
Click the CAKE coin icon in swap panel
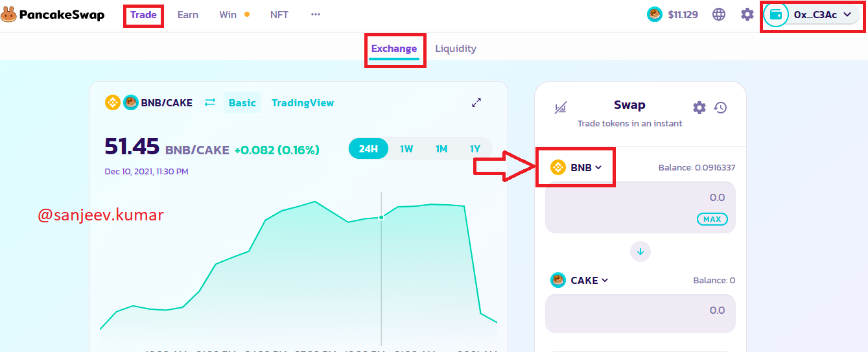pyautogui.click(x=558, y=280)
